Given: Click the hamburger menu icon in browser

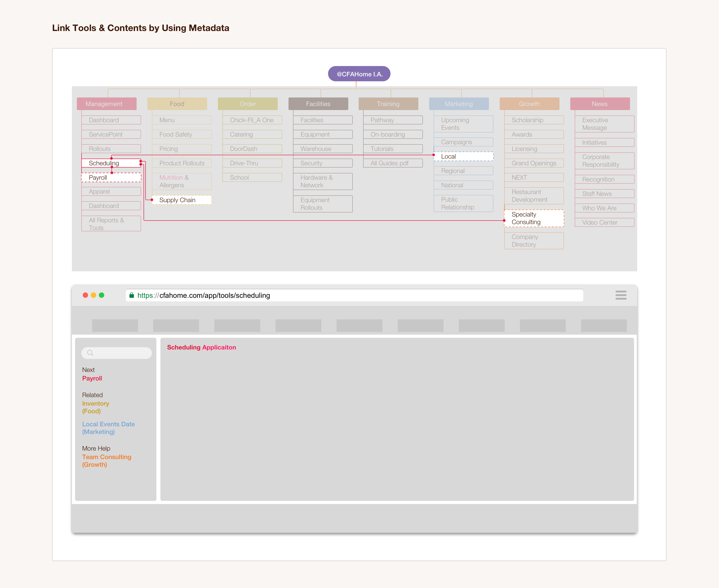Looking at the screenshot, I should coord(621,295).
